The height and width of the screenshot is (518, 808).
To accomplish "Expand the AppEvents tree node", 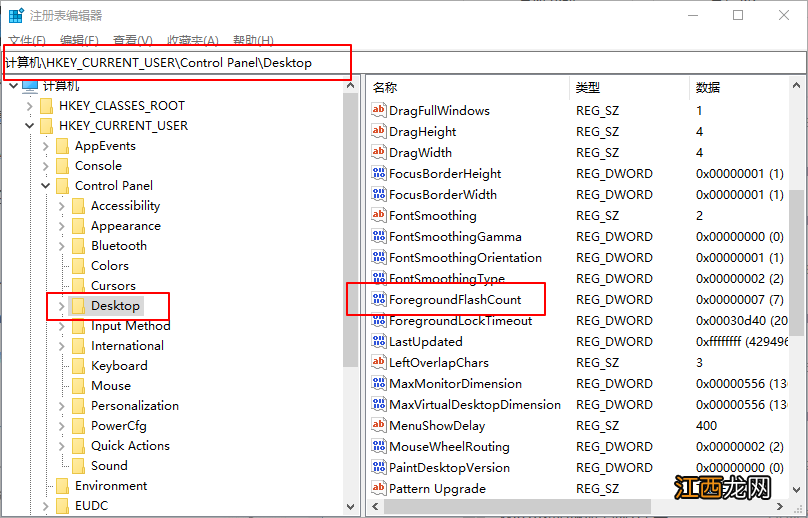I will pos(46,146).
